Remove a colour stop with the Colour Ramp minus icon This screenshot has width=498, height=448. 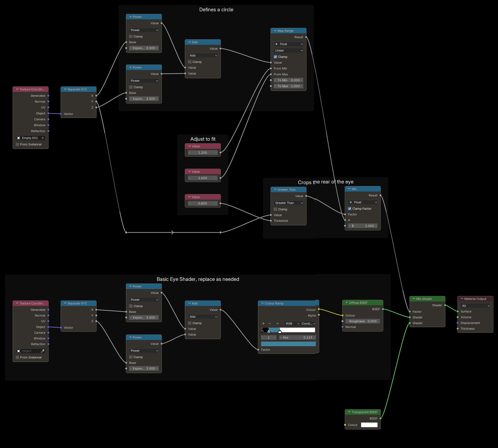click(270, 323)
